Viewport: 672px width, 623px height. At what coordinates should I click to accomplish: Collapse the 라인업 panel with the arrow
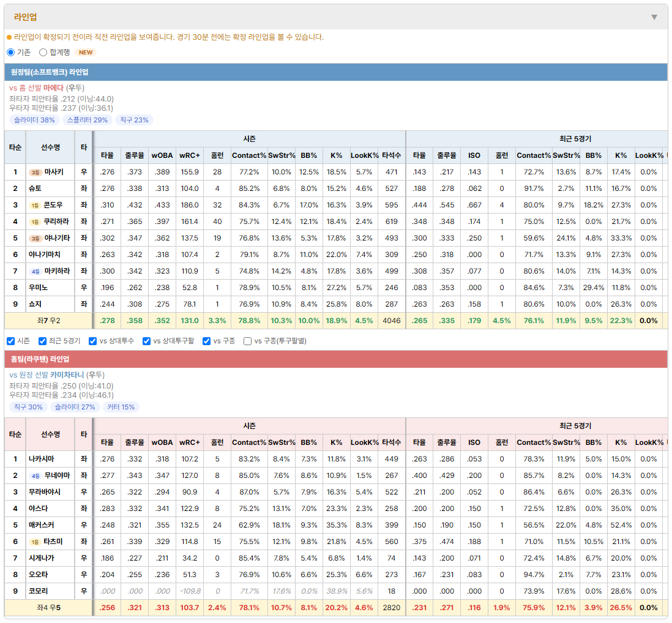654,17
